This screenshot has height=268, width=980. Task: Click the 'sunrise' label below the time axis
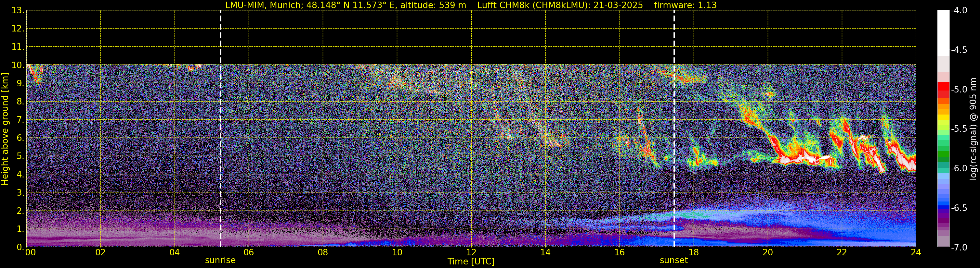pos(220,261)
